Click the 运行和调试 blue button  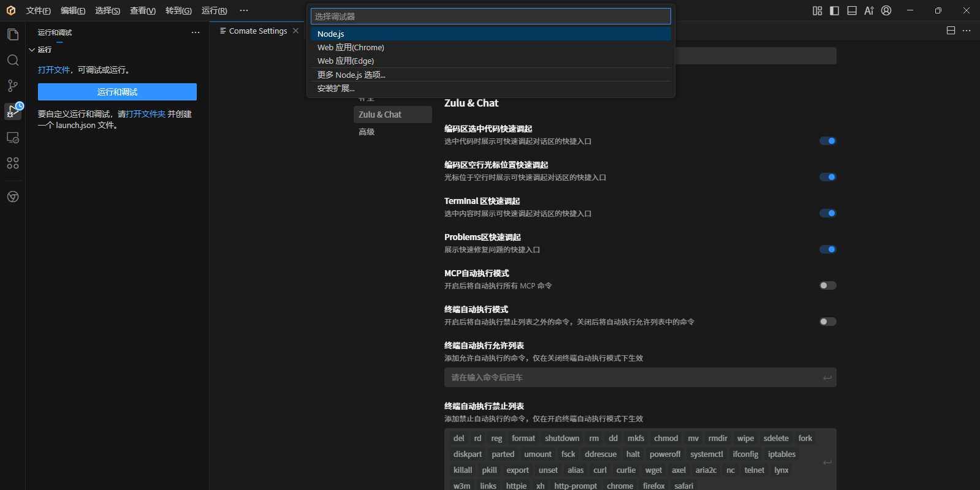[x=117, y=92]
